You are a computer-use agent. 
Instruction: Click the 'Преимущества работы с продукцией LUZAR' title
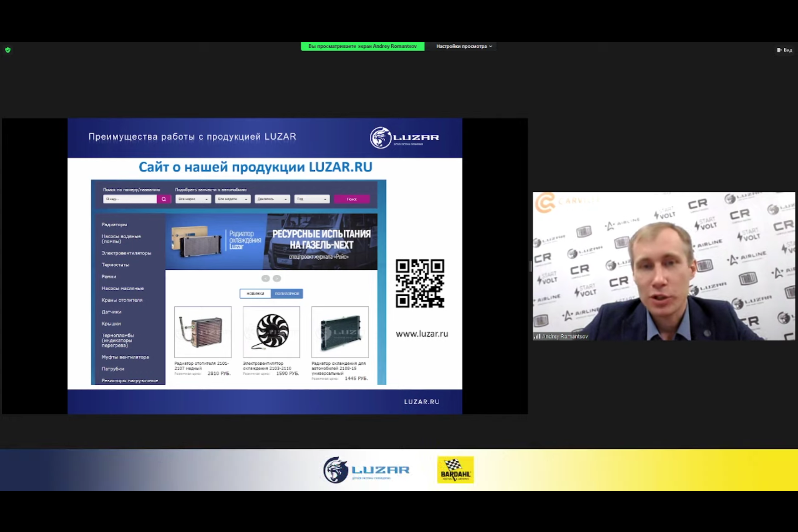[192, 137]
